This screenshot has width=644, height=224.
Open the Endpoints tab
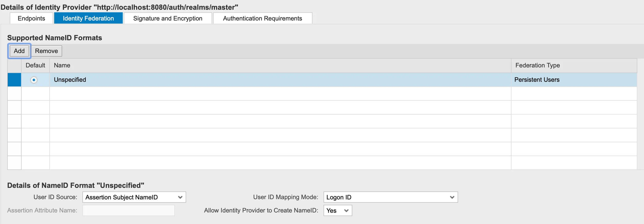tap(31, 18)
